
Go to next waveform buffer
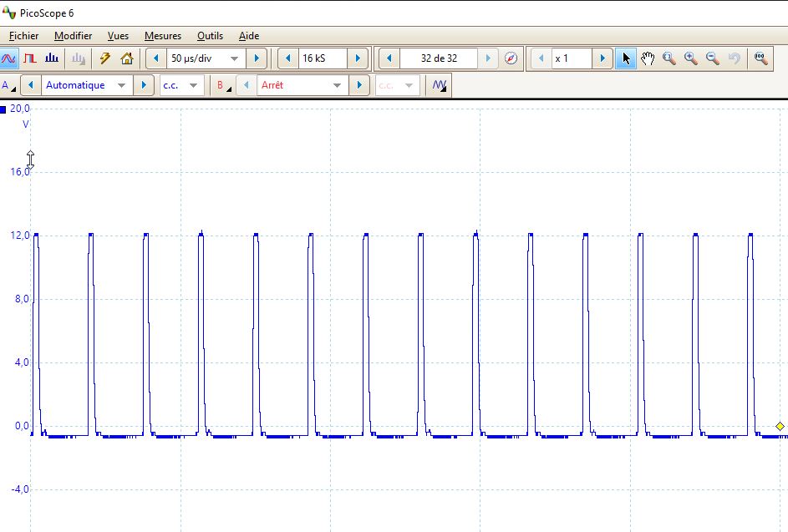(488, 58)
